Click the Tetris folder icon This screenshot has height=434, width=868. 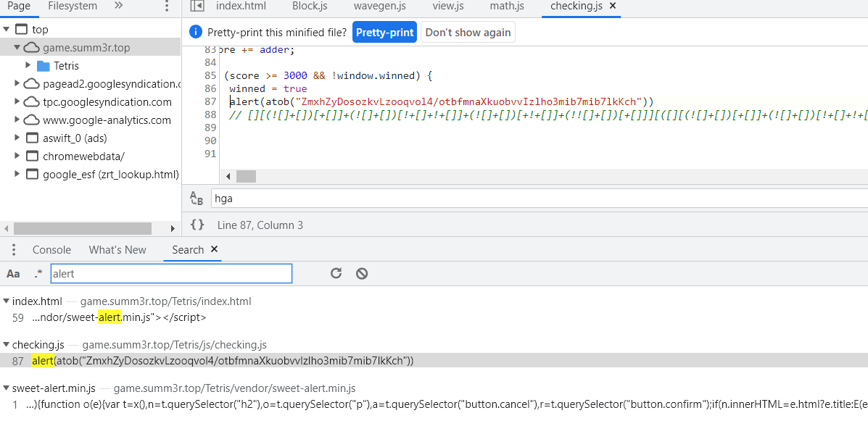click(x=44, y=67)
